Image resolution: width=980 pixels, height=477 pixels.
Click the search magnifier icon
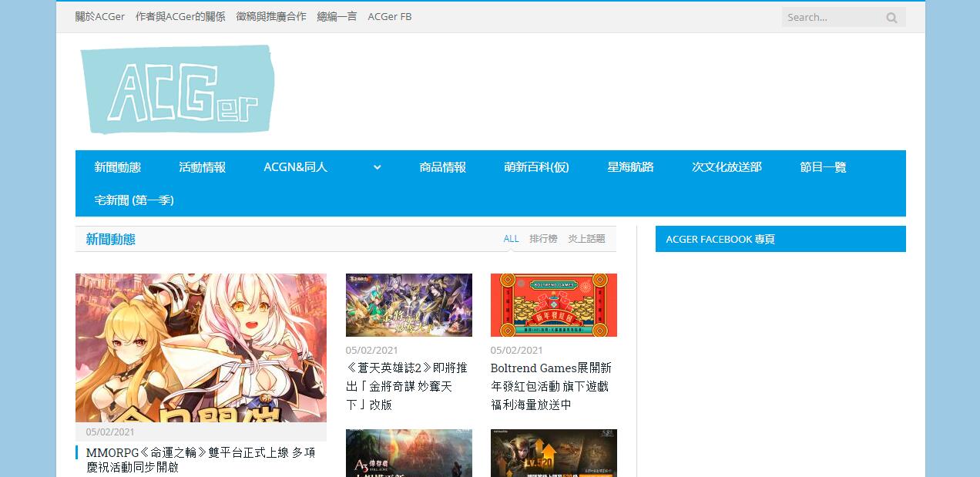click(x=891, y=17)
